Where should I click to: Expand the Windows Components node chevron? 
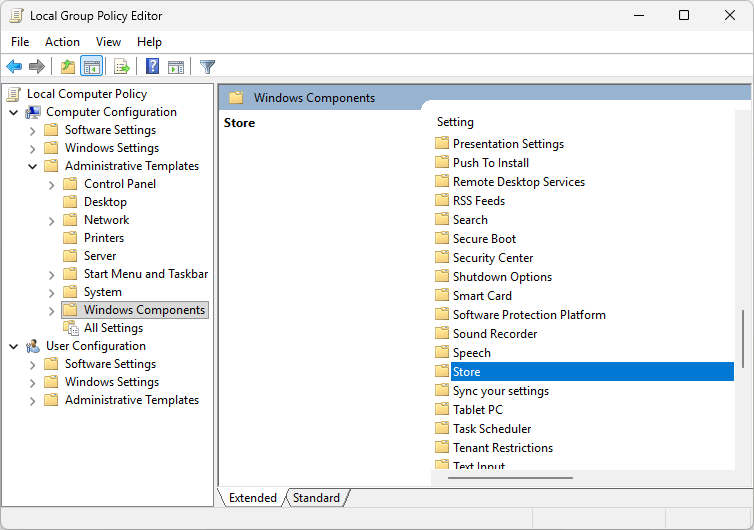(51, 311)
